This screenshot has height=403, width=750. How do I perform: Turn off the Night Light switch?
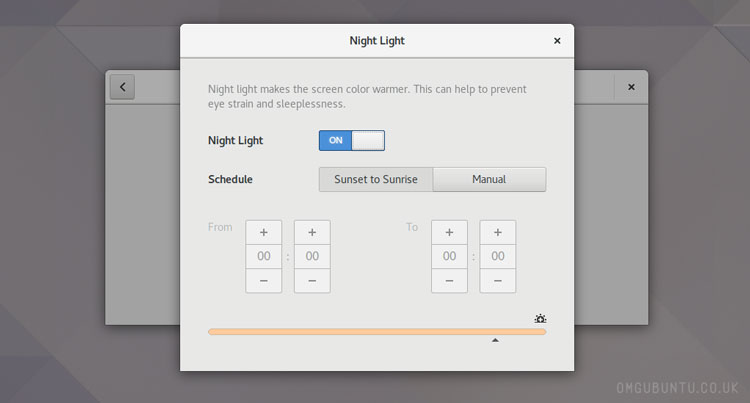(351, 141)
